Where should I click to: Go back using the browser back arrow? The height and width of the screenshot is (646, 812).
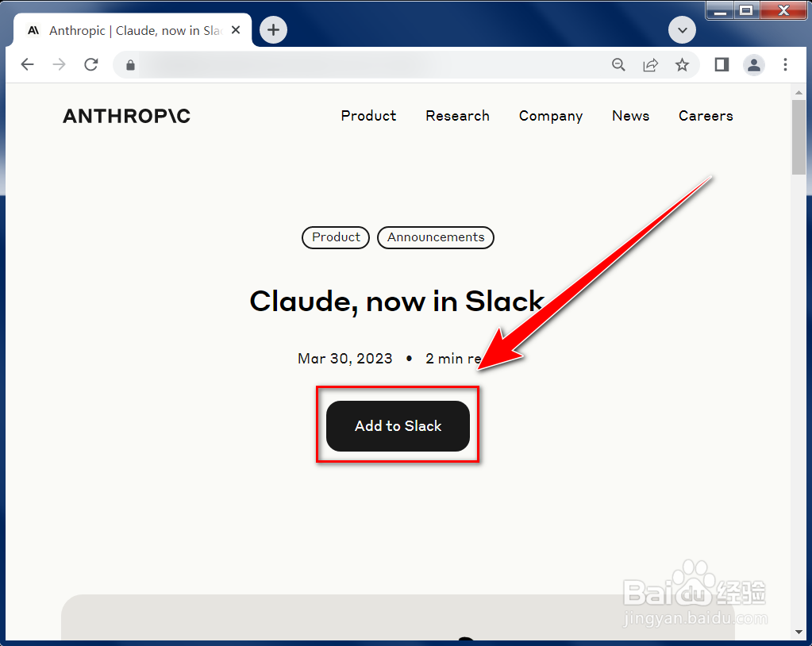pos(28,65)
